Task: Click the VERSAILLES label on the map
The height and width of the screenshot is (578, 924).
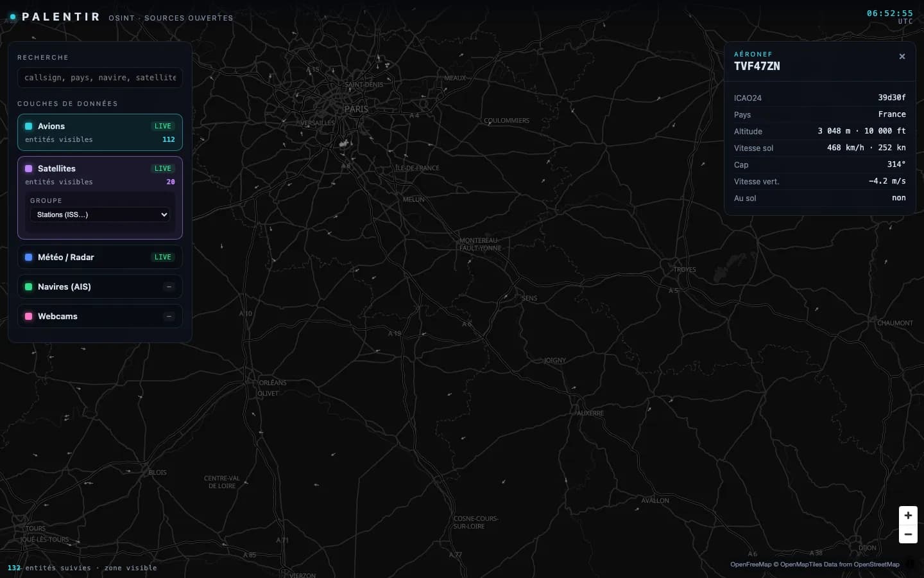Action: 318,123
